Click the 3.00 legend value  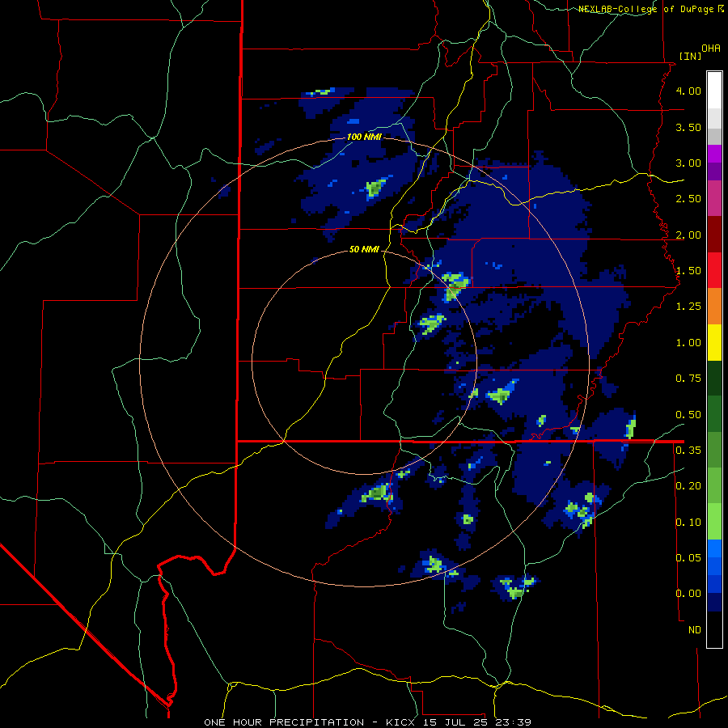688,163
